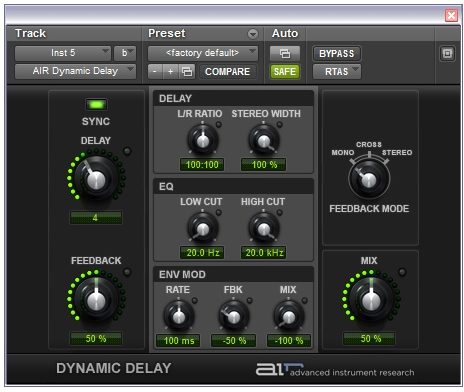Toggle the green SYNC LED button
464x392 pixels.
point(96,105)
